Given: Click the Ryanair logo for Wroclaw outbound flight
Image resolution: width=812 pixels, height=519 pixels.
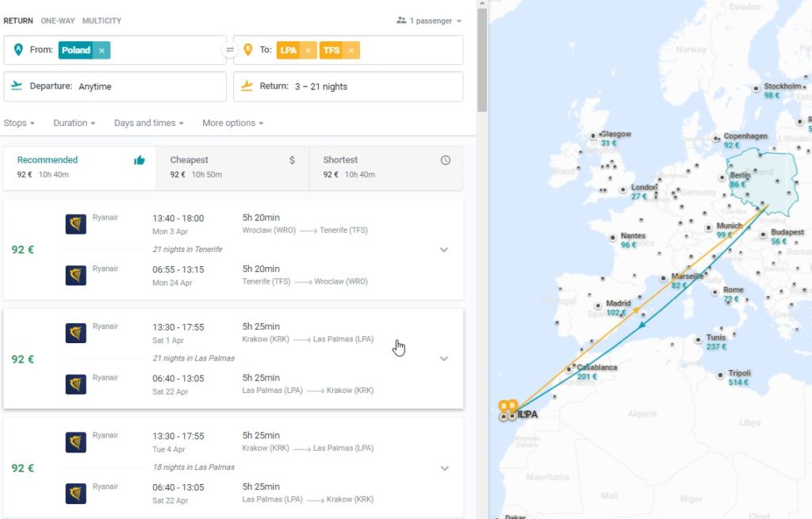Looking at the screenshot, I should click(x=75, y=224).
